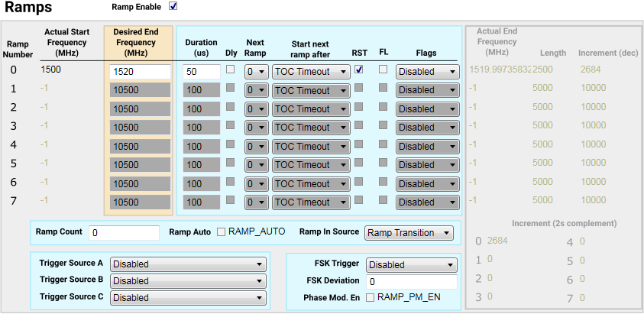
Task: Toggle FL checkbox for ramp 7
Action: point(383,199)
